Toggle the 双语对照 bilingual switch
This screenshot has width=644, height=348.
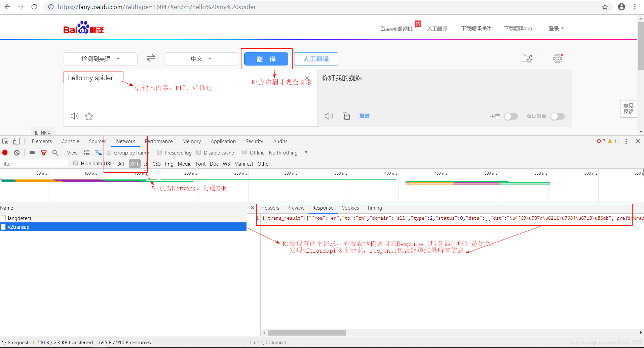[558, 116]
